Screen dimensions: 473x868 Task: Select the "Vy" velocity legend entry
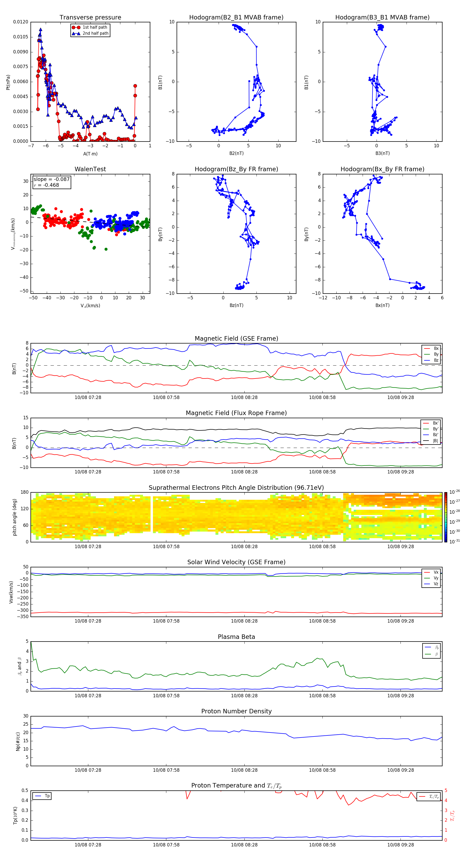[x=431, y=578]
